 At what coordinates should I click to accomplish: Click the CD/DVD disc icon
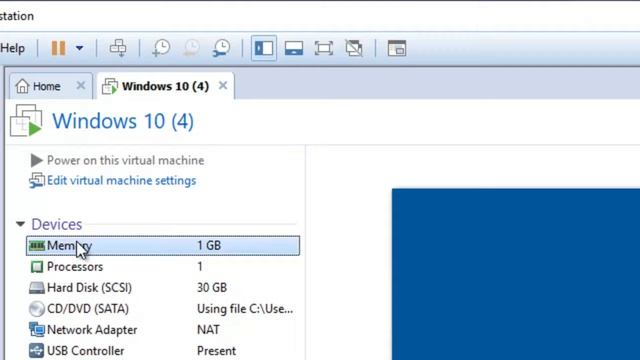point(37,309)
